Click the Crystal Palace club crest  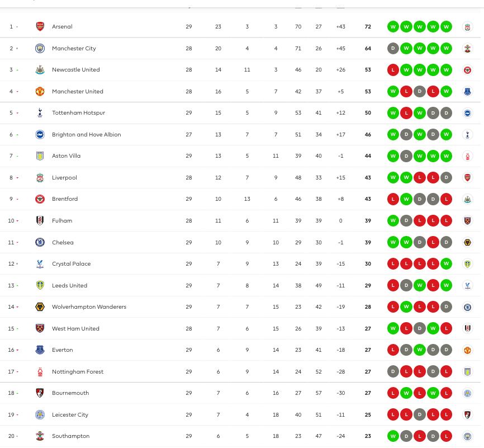pyautogui.click(x=40, y=263)
